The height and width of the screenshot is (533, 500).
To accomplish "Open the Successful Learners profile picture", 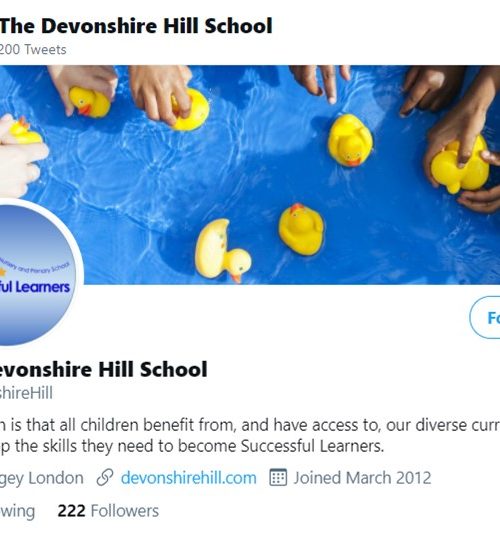I will tap(37, 275).
